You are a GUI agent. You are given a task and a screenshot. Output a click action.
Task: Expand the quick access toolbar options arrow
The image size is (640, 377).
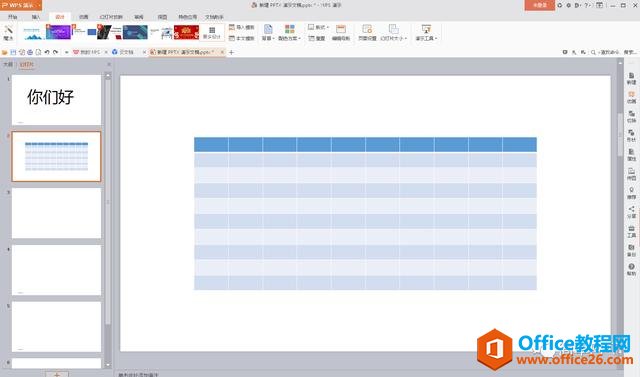point(67,52)
